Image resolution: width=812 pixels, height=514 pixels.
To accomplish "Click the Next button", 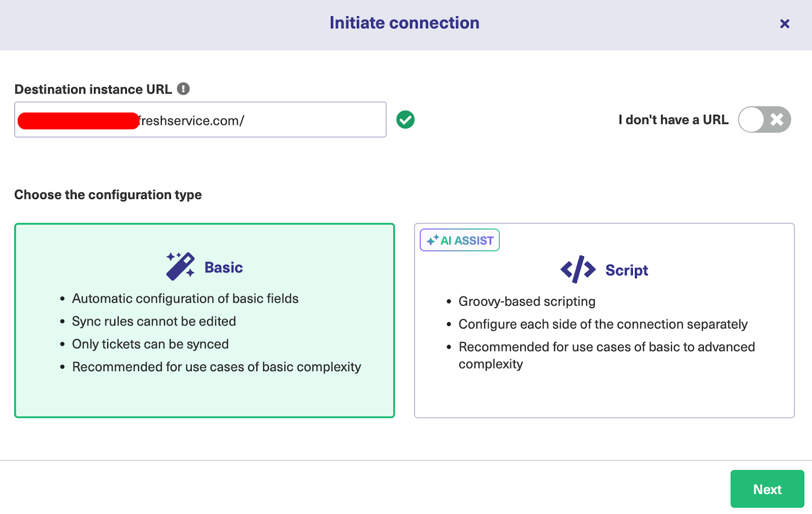I will (x=767, y=489).
